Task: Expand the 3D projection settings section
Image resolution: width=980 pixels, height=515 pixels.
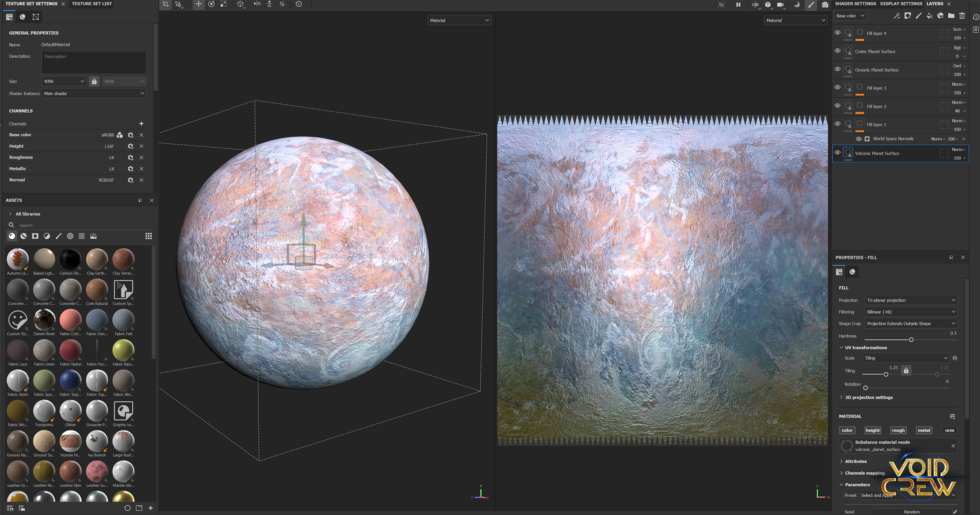Action: (868, 397)
